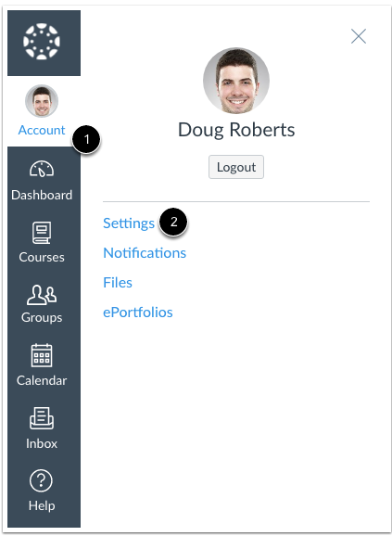Select the Courses text label

[42, 257]
